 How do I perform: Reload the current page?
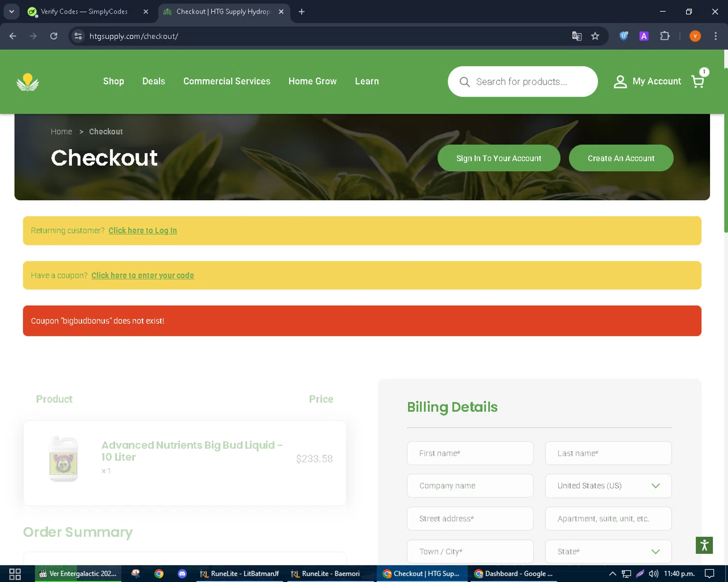tap(54, 36)
